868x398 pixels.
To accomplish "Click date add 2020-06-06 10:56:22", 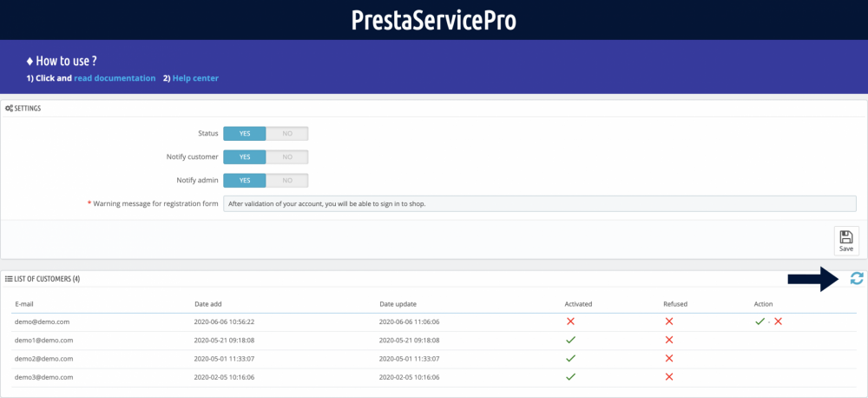I will pos(224,322).
